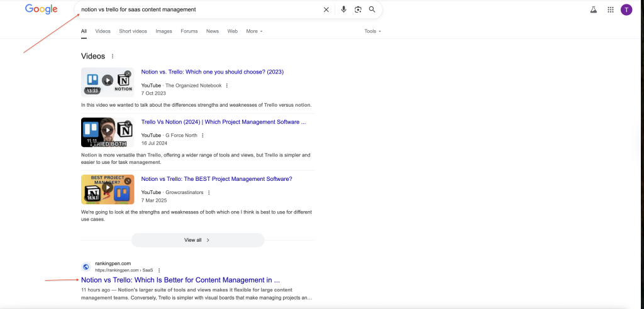Click the '7 Oct 2023' date text
The image size is (644, 309).
point(152,94)
